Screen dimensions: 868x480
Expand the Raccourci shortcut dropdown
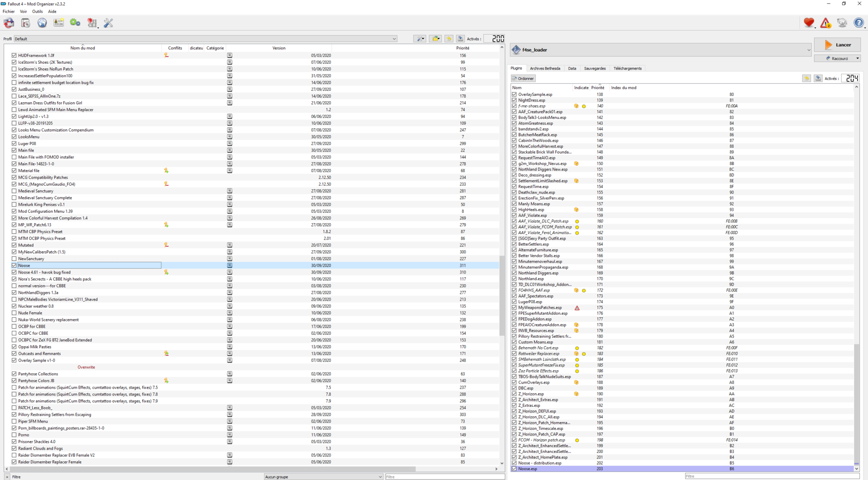pyautogui.click(x=857, y=58)
